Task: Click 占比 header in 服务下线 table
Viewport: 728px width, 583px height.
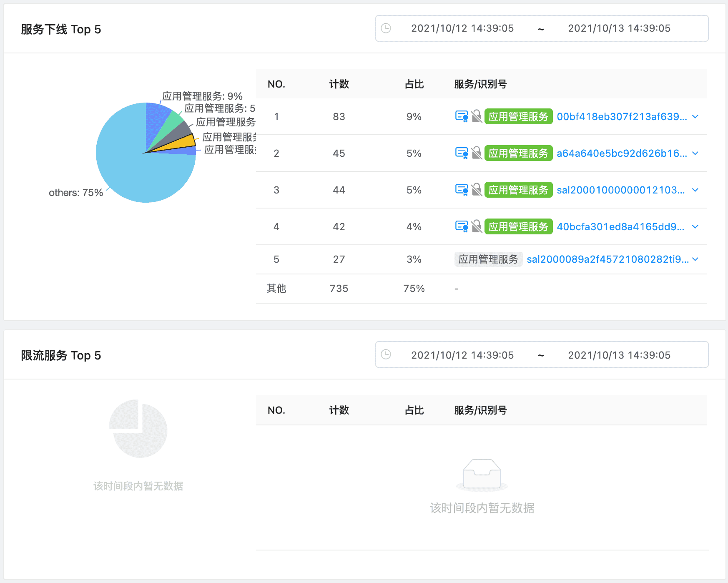Action: tap(414, 84)
